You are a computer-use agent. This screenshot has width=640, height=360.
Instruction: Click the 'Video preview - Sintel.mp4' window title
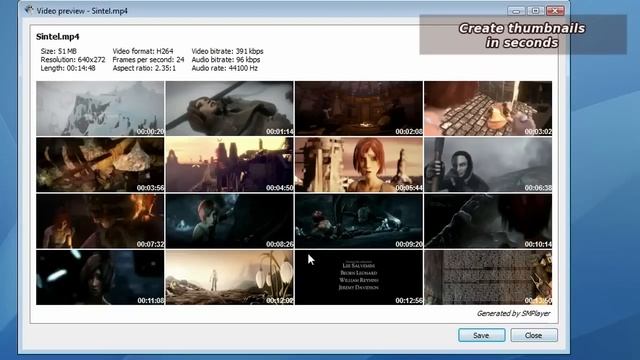82,11
